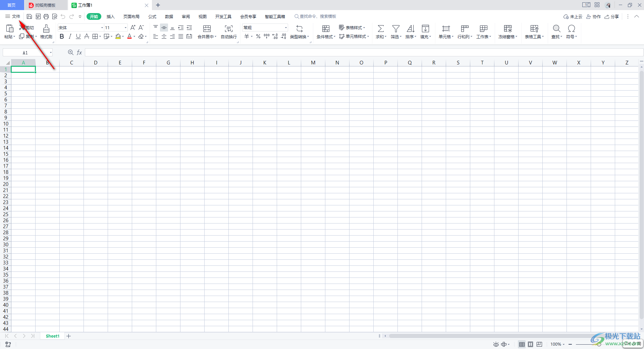Click the Wrap Text (自动换行) icon
The height and width of the screenshot is (349, 644).
click(229, 29)
